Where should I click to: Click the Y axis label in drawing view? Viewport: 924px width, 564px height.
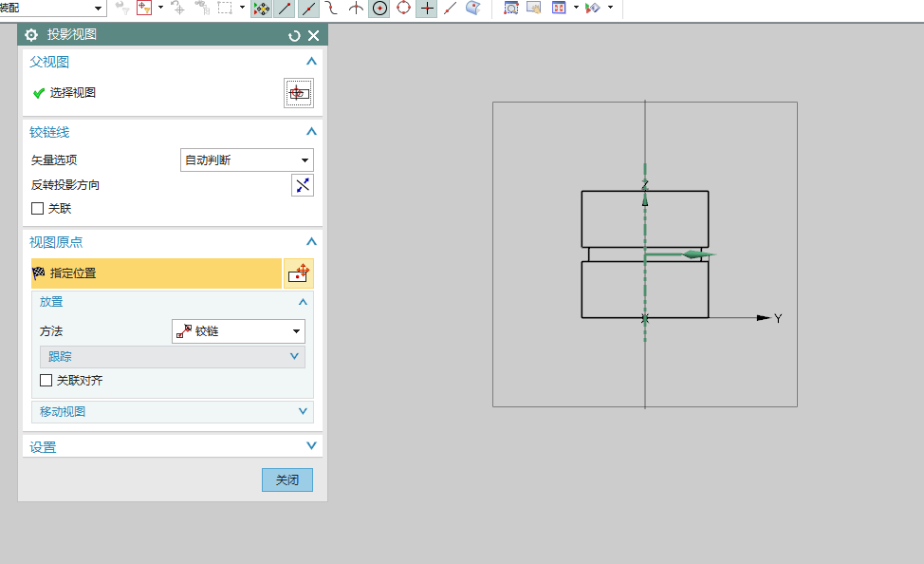[778, 319]
